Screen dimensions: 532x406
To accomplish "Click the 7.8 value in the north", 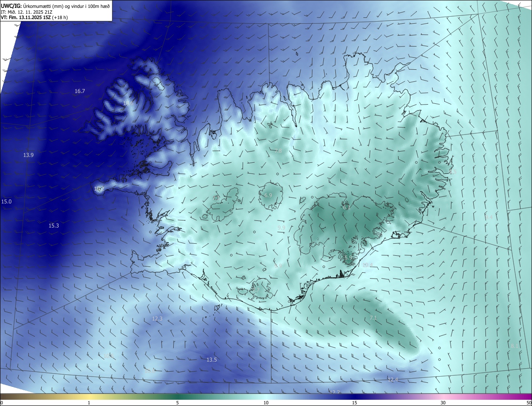I will tap(278, 151).
